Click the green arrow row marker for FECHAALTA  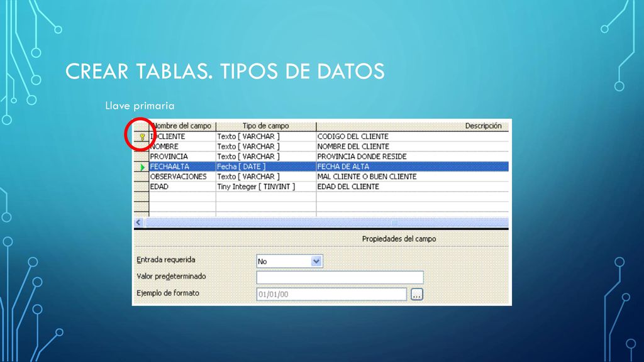tap(142, 167)
